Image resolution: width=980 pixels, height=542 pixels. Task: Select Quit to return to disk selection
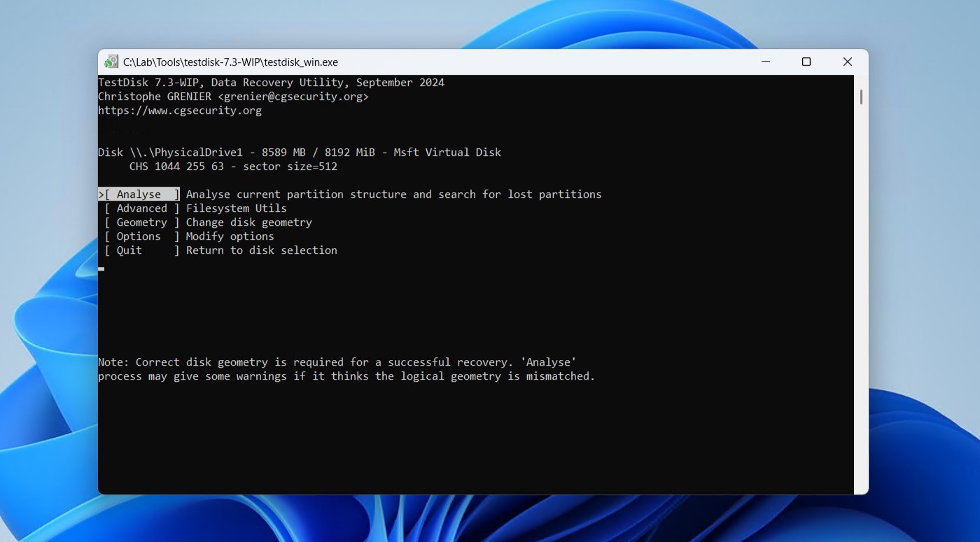129,250
